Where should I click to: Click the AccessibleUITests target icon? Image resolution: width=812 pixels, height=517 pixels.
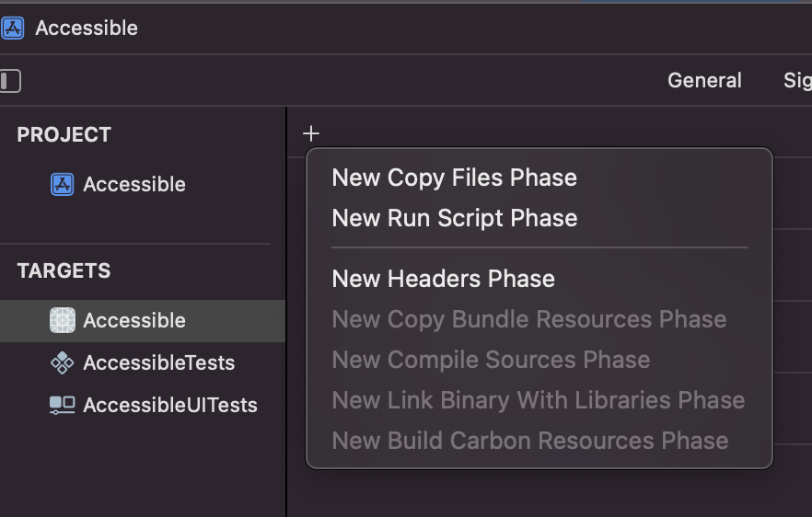[x=62, y=405]
